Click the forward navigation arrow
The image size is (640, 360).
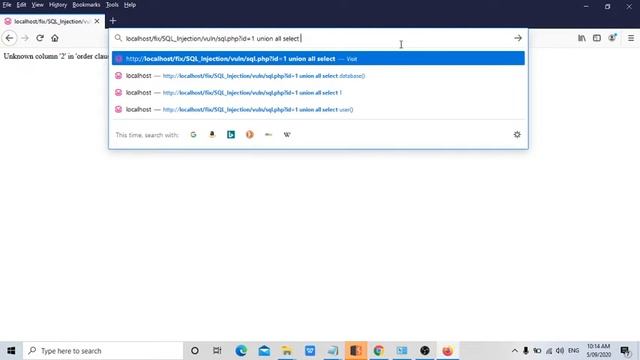pos(25,38)
